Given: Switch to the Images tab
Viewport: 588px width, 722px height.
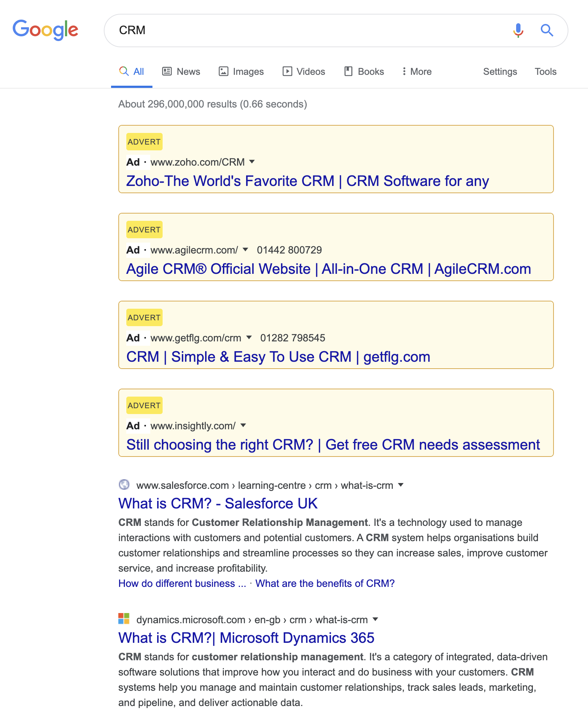Looking at the screenshot, I should pyautogui.click(x=241, y=72).
